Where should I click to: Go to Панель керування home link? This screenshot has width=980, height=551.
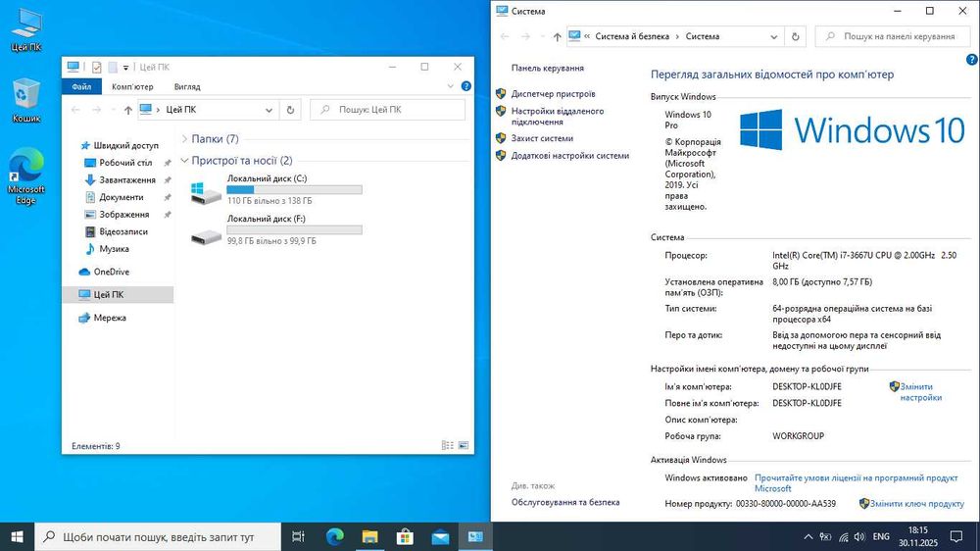[548, 68]
